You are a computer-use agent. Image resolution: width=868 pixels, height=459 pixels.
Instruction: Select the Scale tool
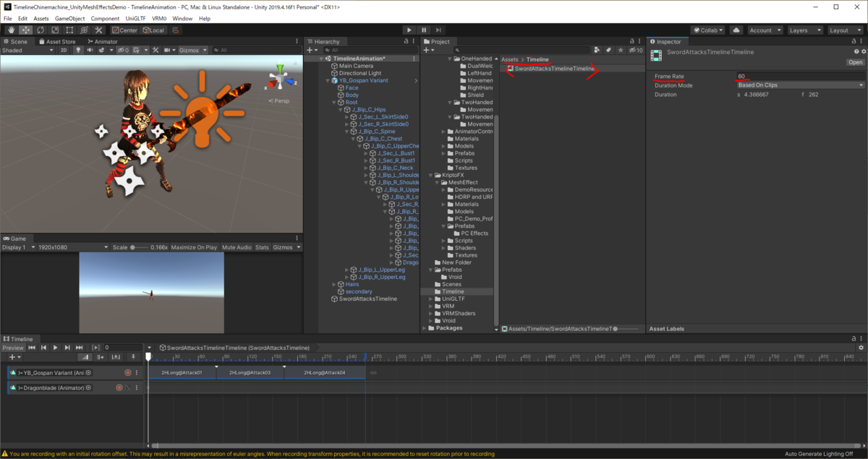point(55,30)
